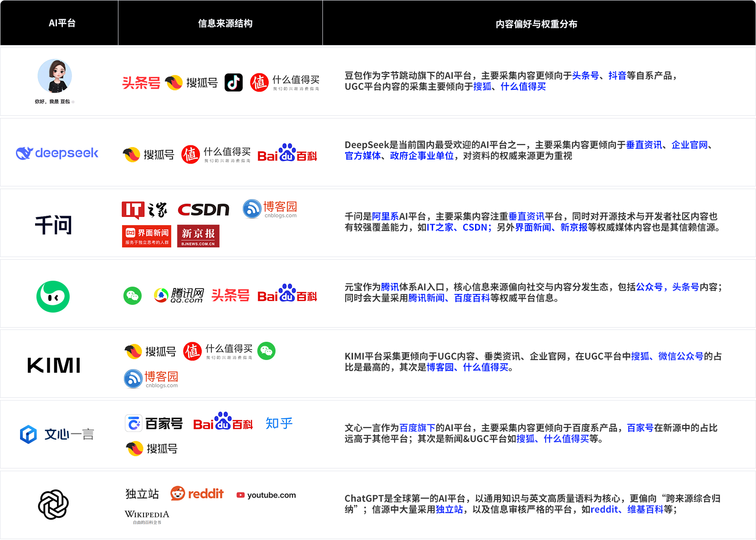Screen dimensions: 756x540
Task: Click the Wikipedia logo
Action: pos(147,517)
